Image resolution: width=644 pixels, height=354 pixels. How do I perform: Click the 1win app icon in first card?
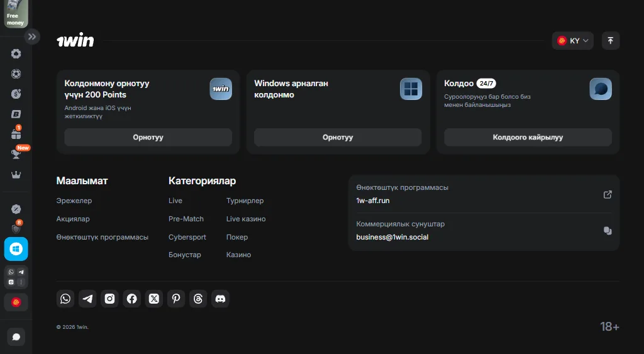[x=221, y=89]
